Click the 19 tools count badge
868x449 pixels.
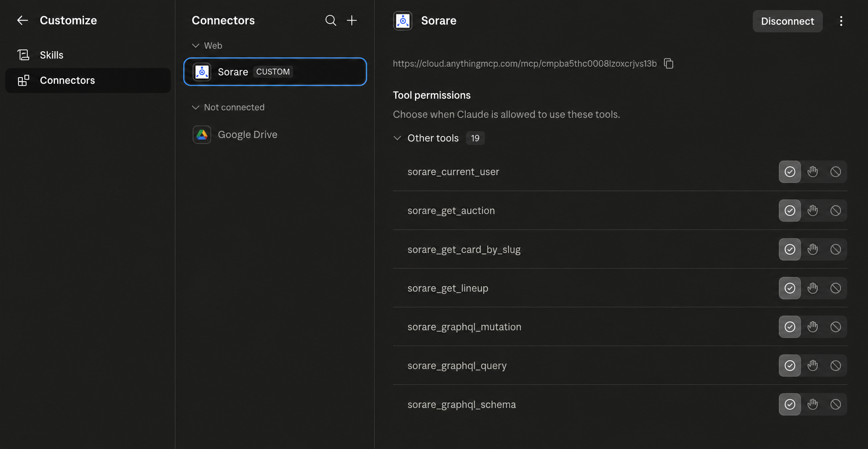click(x=475, y=138)
